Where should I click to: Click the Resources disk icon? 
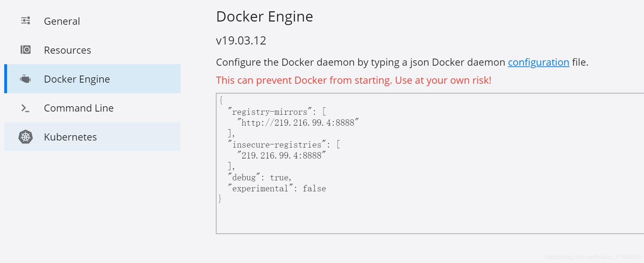click(25, 50)
